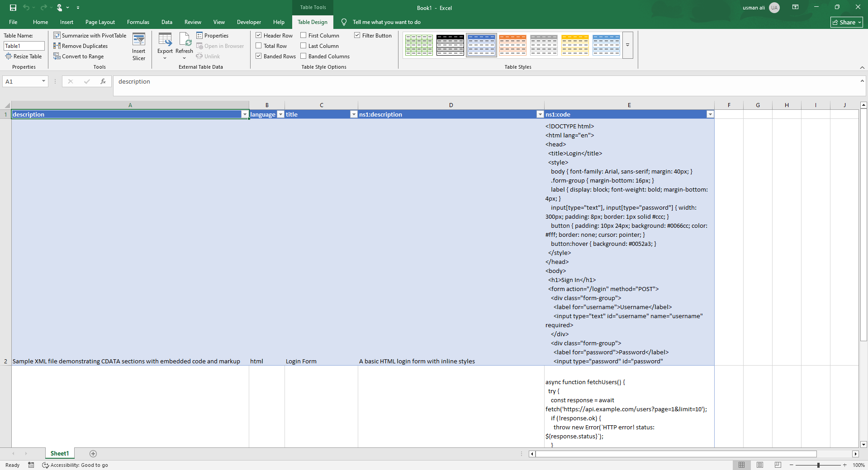Insert a Slicer for the table
Image resolution: width=868 pixels, height=470 pixels.
[139, 47]
